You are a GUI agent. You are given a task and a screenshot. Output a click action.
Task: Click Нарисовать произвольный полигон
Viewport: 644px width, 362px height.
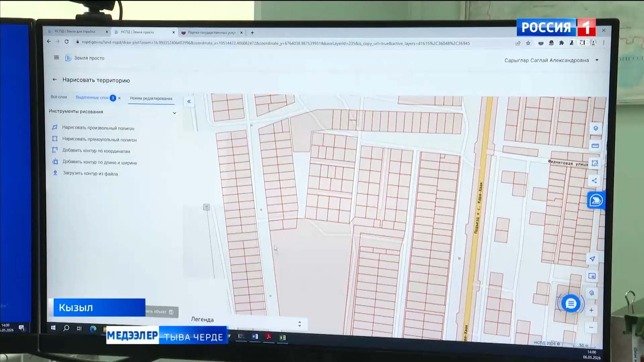click(x=98, y=128)
